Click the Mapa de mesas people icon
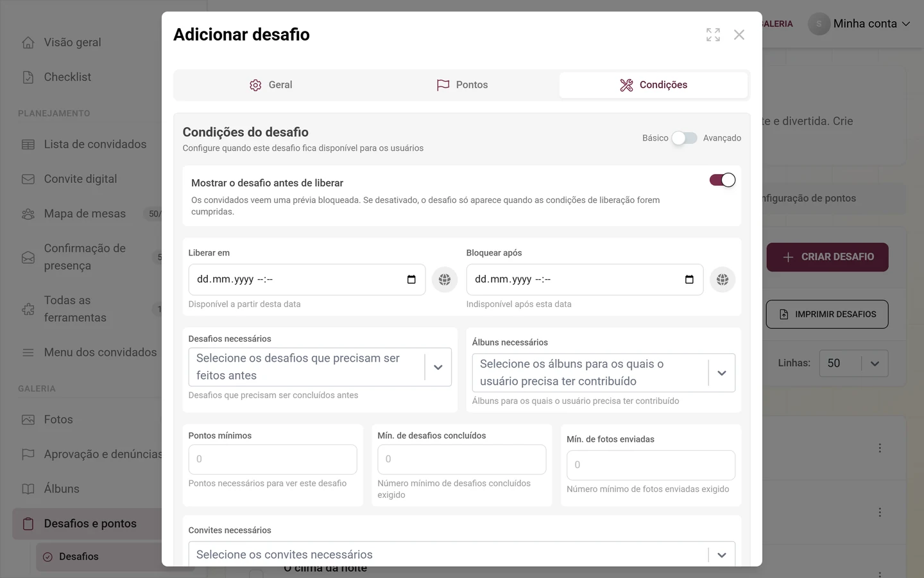Screen dimensions: 924x578 [x=28, y=214]
